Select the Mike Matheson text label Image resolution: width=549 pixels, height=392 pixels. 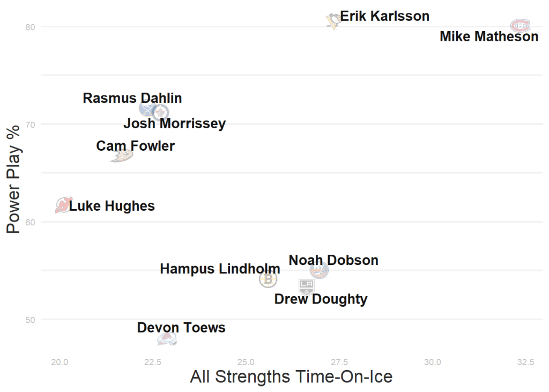coord(489,37)
